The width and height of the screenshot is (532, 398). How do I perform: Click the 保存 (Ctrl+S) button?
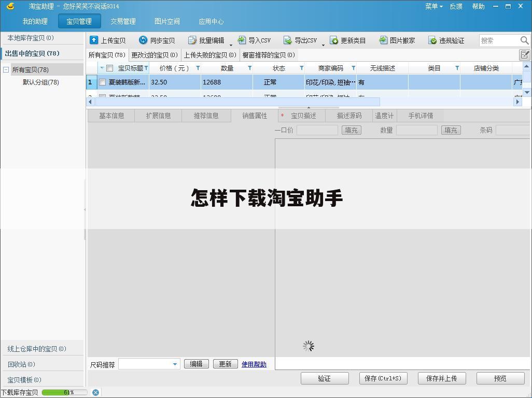pyautogui.click(x=383, y=378)
